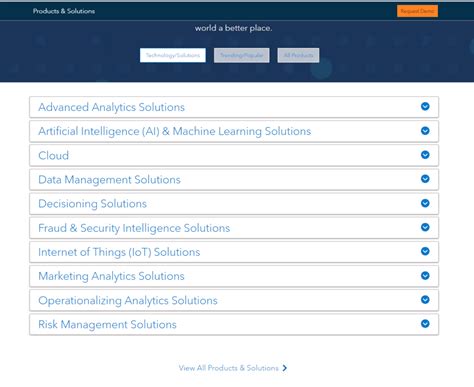Click the Risk Management Solutions chevron icon

coord(425,324)
